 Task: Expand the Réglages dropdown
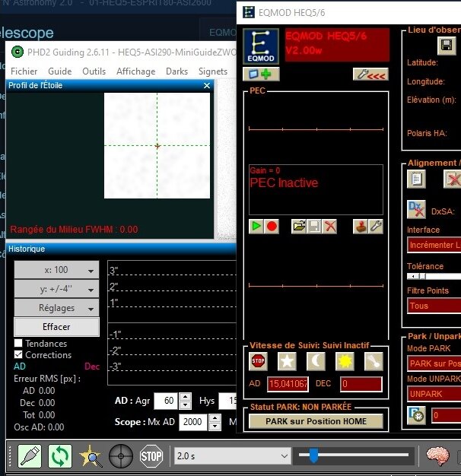(56, 307)
